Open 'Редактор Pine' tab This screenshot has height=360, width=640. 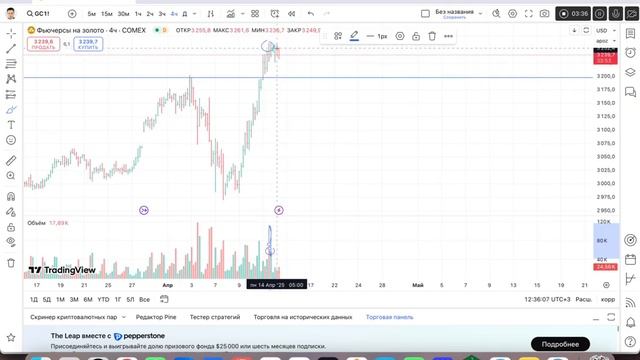click(x=156, y=317)
